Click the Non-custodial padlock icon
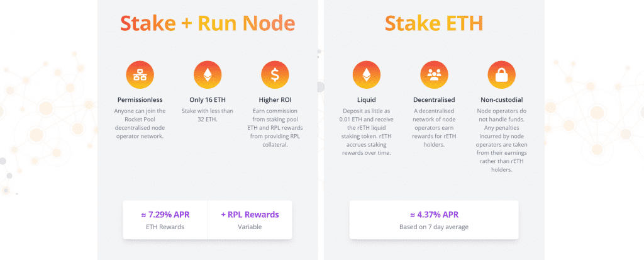Screen dimensions: 644x260 coord(501,75)
